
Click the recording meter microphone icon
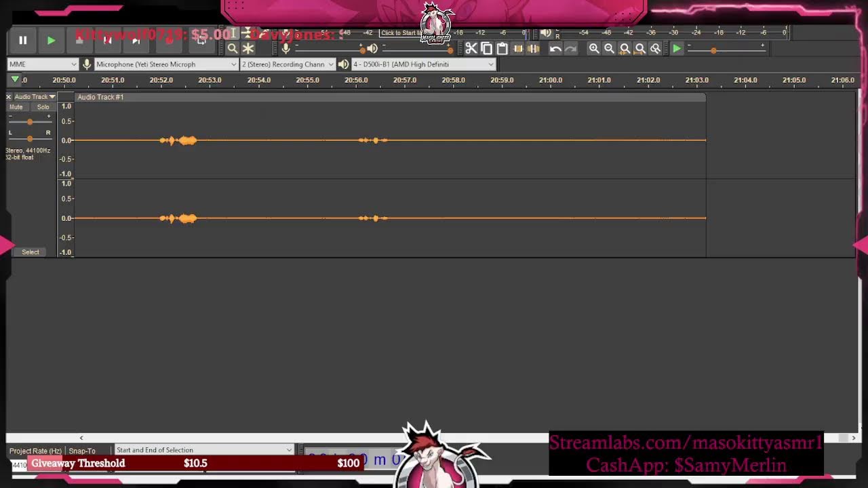285,48
